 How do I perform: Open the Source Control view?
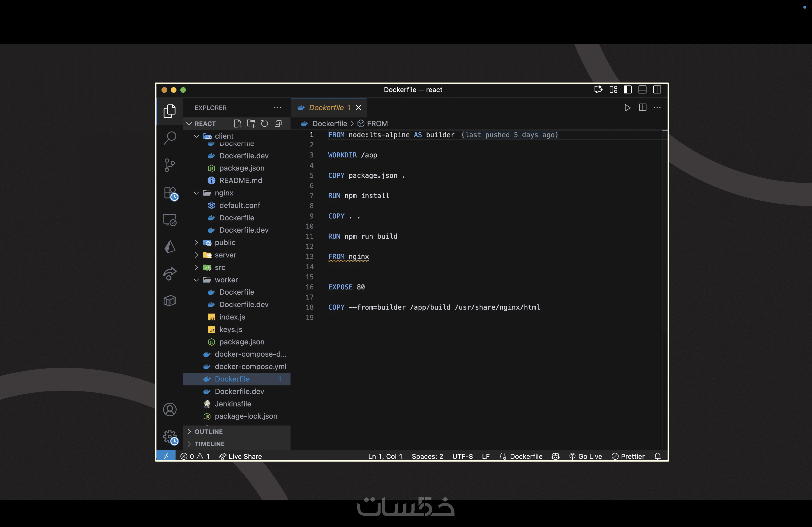coord(170,165)
